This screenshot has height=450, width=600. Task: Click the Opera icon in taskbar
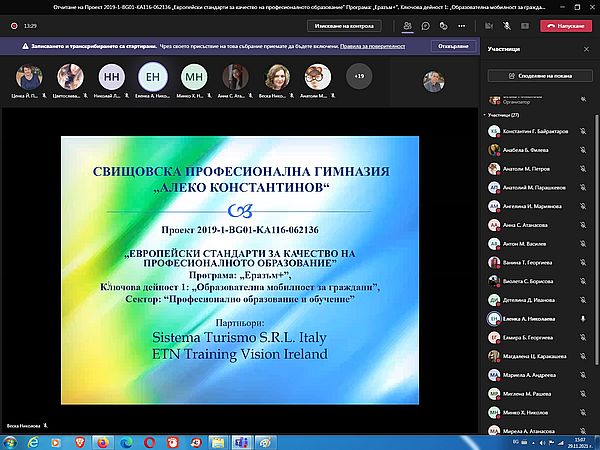[148, 441]
